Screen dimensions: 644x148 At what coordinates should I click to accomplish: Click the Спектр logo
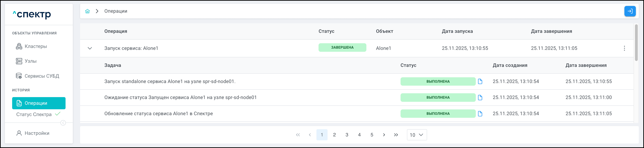[x=32, y=14]
